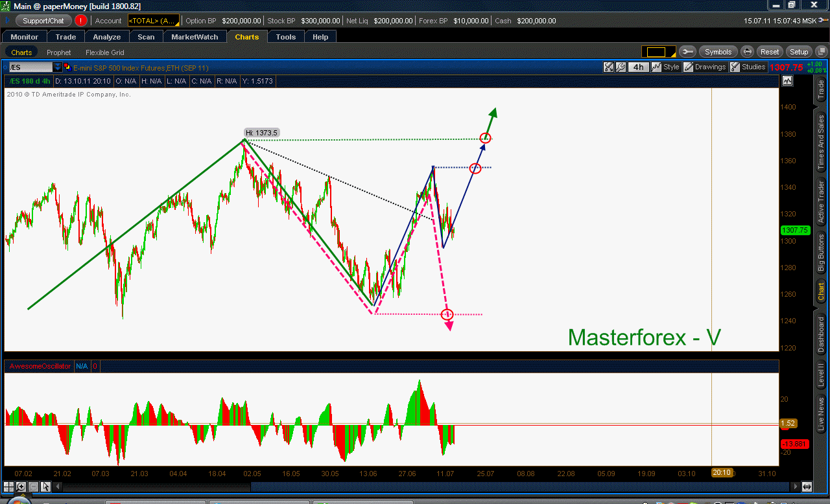This screenshot has height=504, width=830.
Task: Click the last price 1307.75 in red
Action: (786, 67)
